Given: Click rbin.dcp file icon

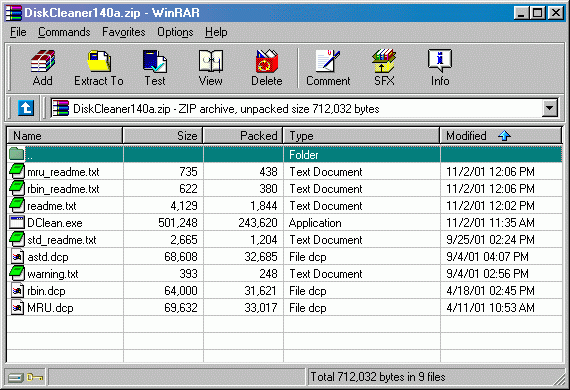Looking at the screenshot, I should tap(17, 291).
